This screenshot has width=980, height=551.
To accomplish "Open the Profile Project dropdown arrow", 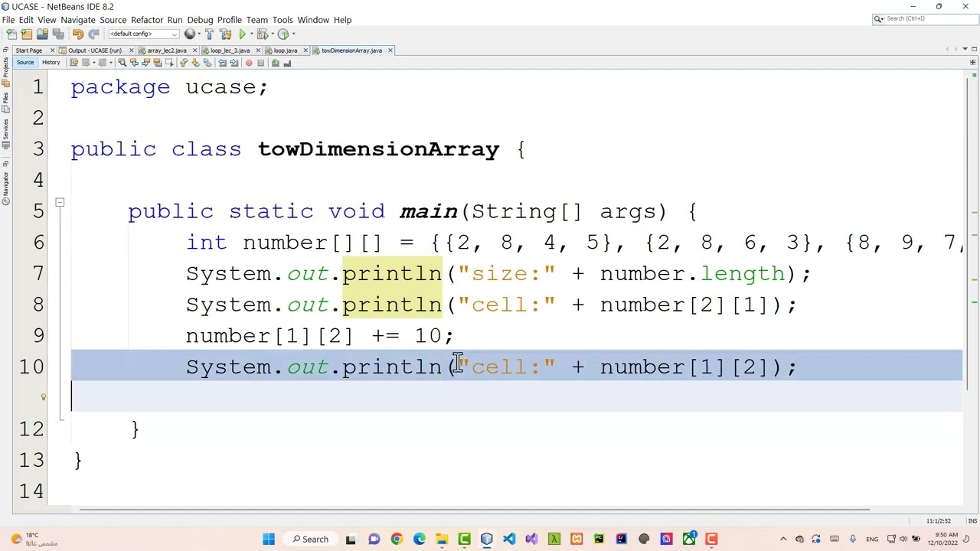I will (x=292, y=34).
